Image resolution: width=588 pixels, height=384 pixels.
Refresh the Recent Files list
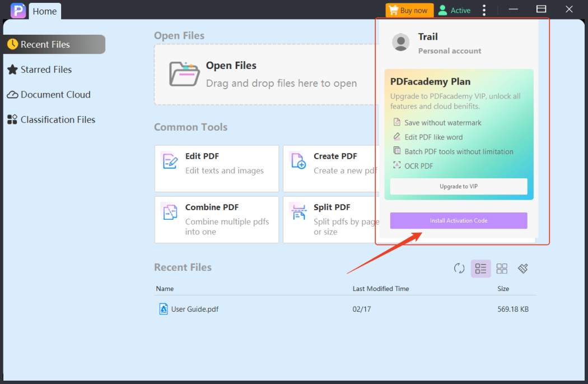pyautogui.click(x=459, y=269)
